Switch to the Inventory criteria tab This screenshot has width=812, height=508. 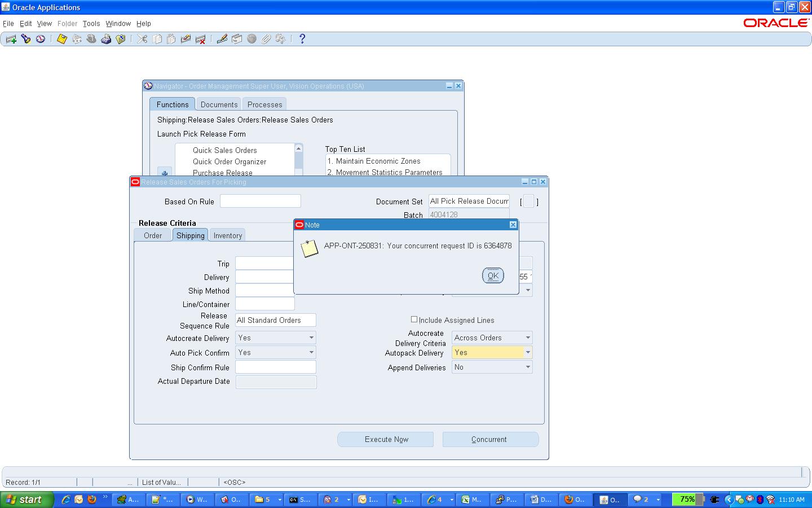(x=228, y=235)
